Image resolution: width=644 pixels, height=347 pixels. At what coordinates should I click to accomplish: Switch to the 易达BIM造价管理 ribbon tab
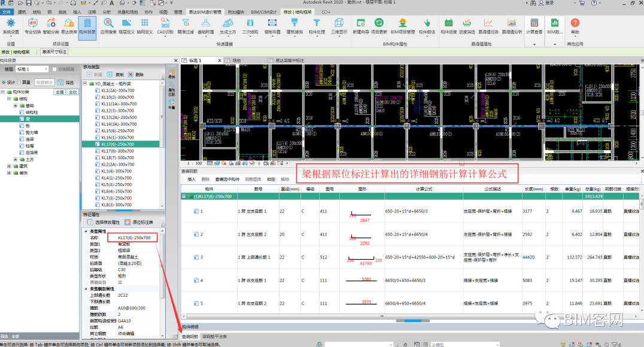point(205,12)
